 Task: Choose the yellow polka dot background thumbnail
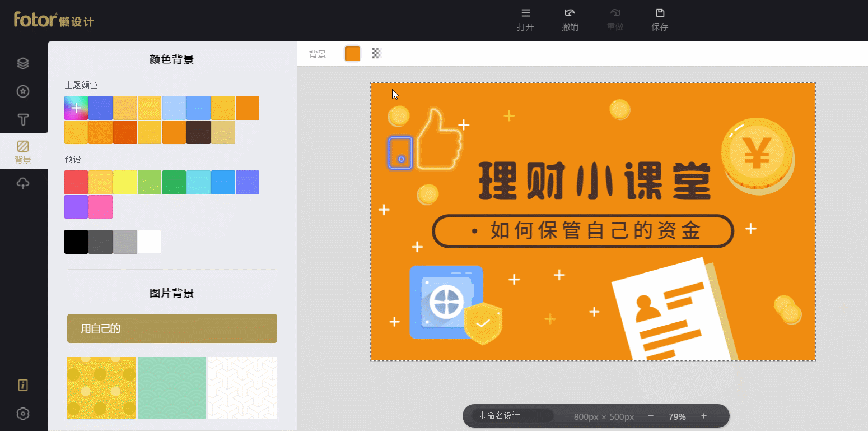point(101,388)
